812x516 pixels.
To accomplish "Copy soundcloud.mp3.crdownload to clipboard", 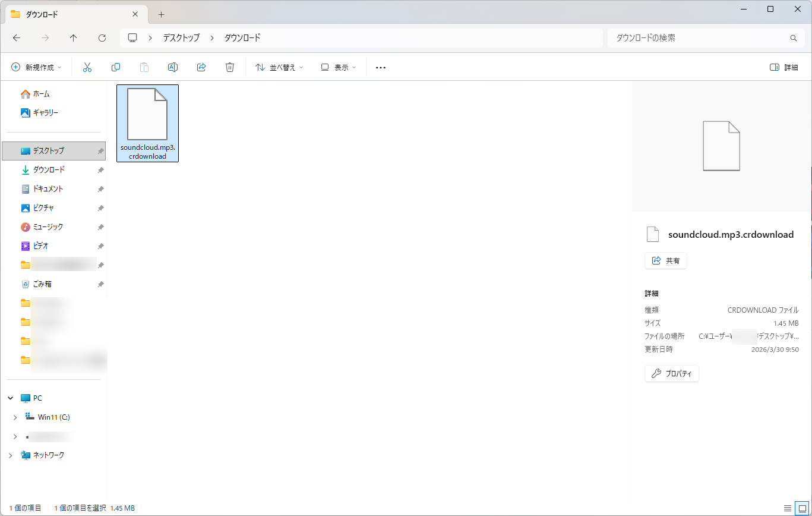I will [x=116, y=67].
